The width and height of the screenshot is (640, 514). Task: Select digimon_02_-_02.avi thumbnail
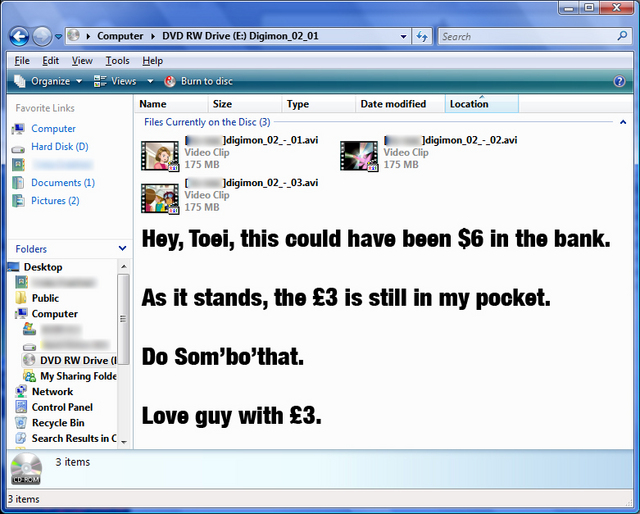[359, 156]
